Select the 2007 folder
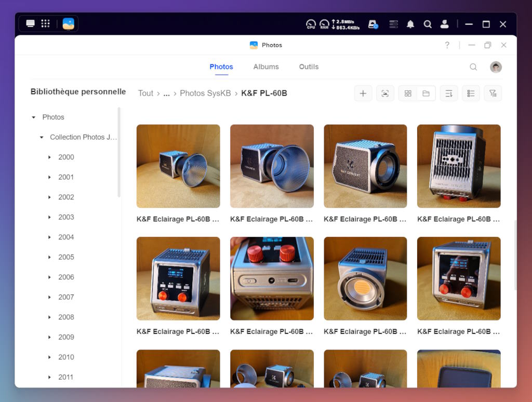 point(66,297)
